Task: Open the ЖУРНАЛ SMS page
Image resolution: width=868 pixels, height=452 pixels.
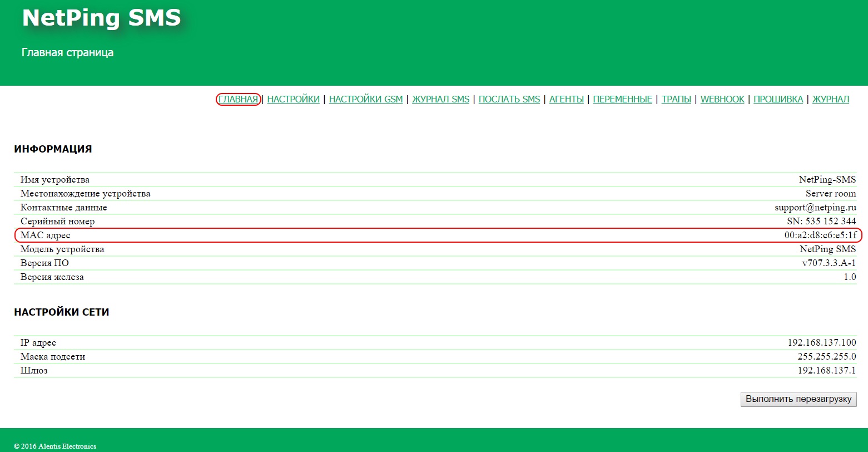Action: (x=440, y=100)
